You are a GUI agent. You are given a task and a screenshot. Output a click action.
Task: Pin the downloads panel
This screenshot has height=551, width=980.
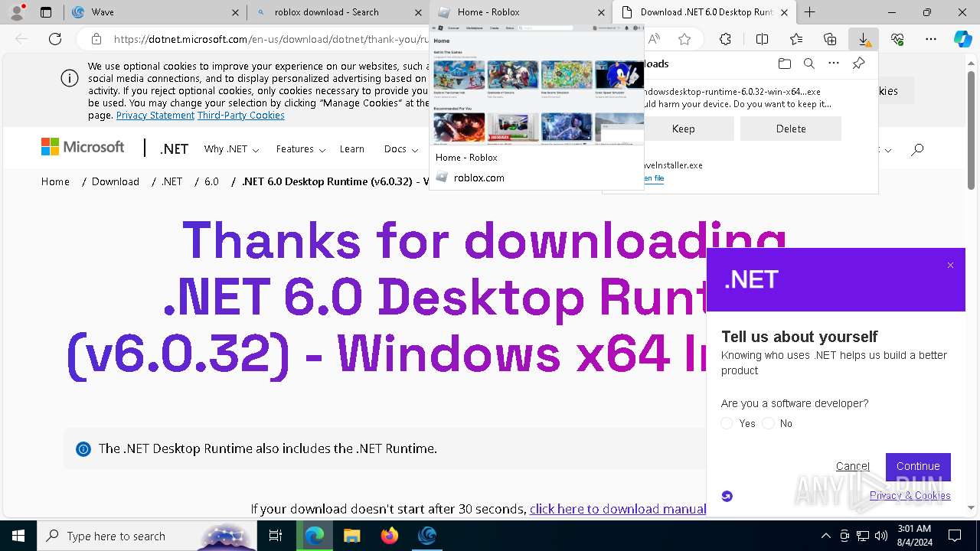tap(859, 64)
